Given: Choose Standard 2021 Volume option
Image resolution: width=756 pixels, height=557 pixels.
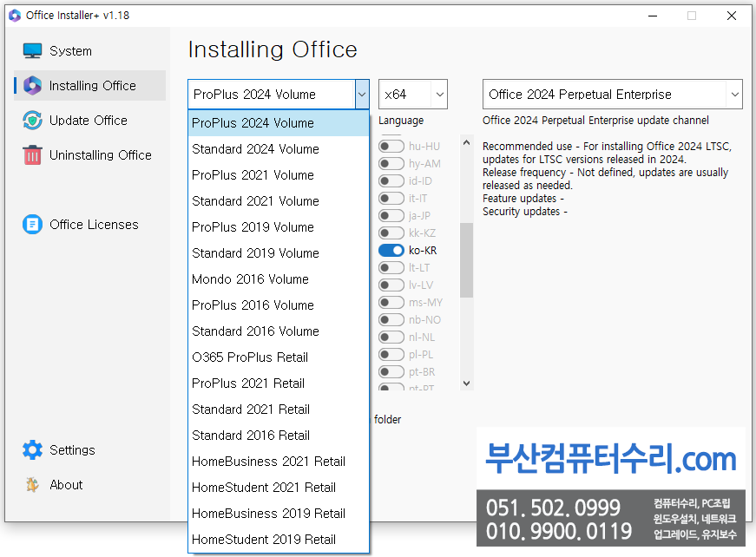Looking at the screenshot, I should (x=279, y=201).
